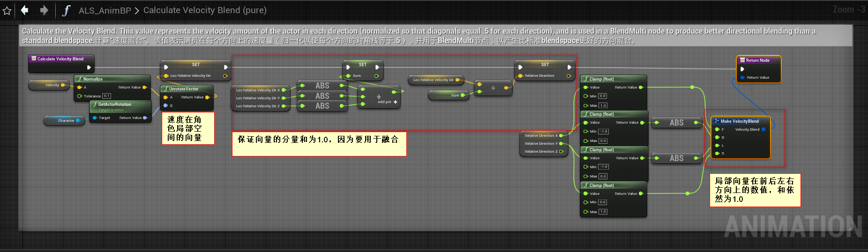Click Add pin on the addition node

pyautogui.click(x=387, y=102)
